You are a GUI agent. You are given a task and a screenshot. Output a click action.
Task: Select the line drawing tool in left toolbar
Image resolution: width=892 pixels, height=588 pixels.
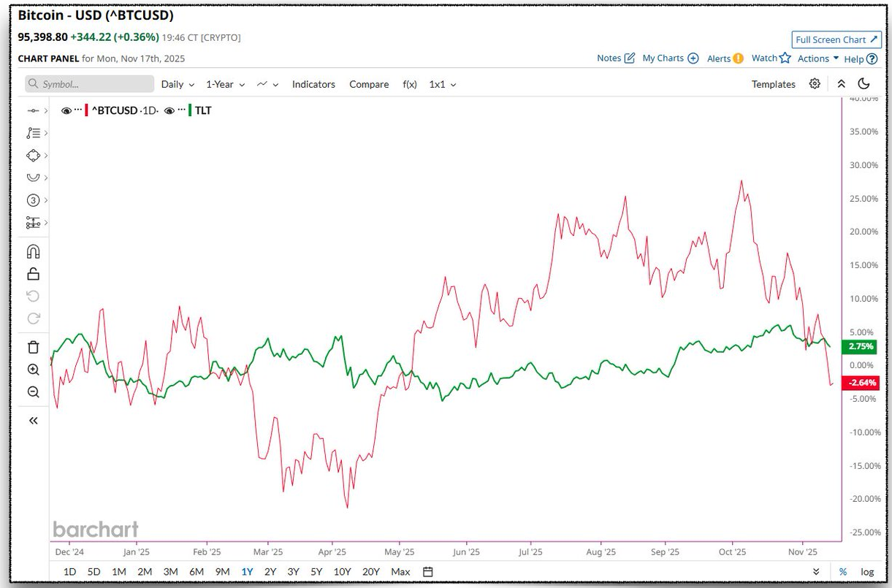coord(33,110)
